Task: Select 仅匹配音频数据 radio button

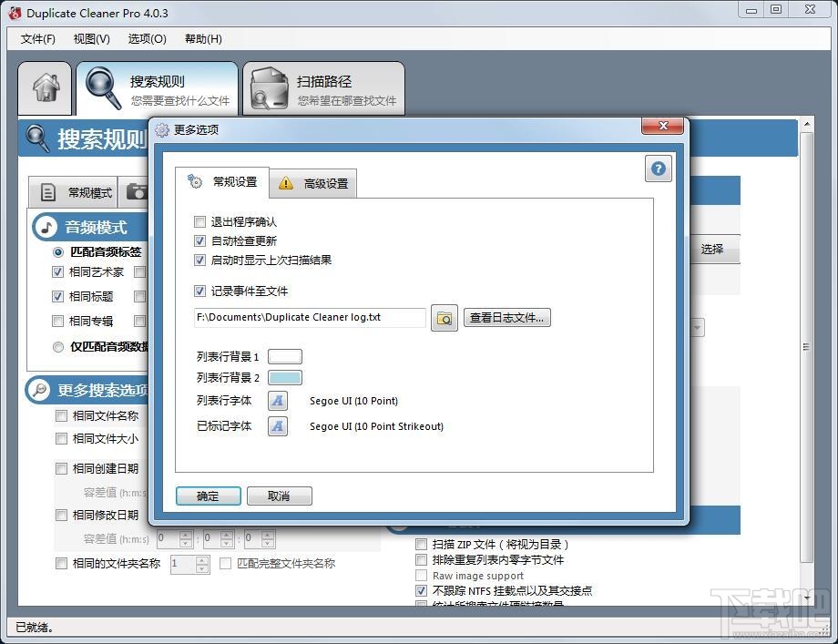Action: point(58,347)
